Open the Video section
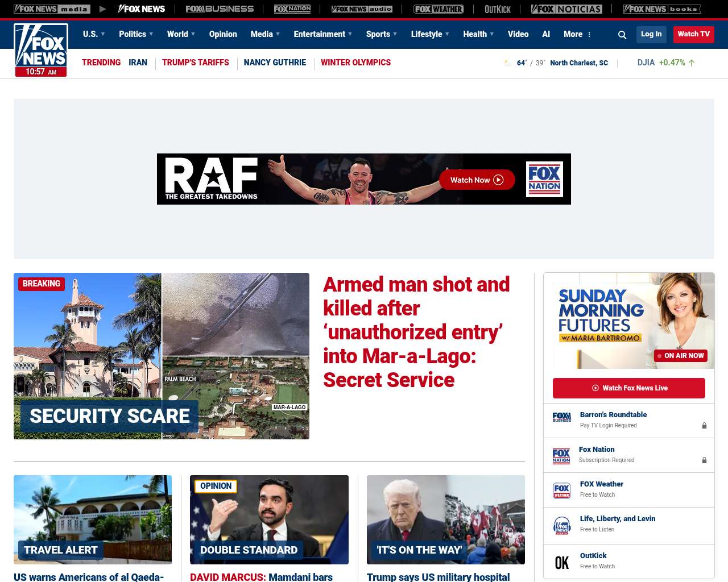The width and height of the screenshot is (728, 582). point(518,34)
